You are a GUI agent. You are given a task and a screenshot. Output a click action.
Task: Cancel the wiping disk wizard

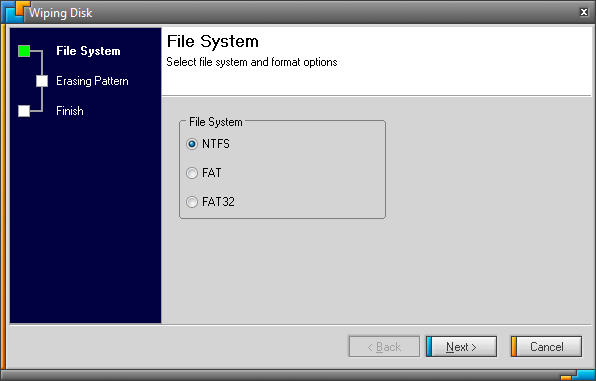[546, 347]
